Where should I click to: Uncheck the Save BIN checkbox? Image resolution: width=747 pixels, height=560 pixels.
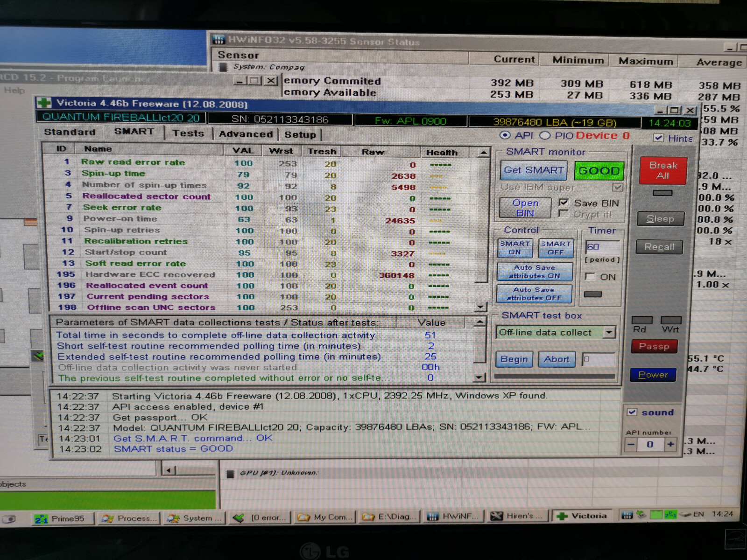564,203
